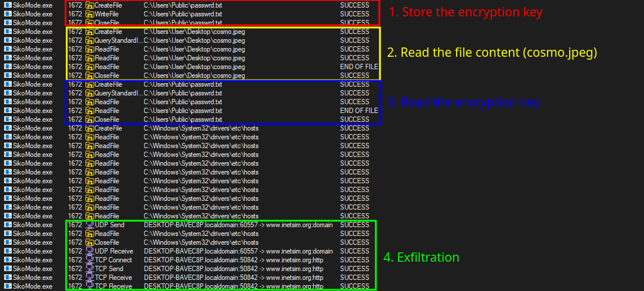Click the inetsim.org:domain path in UDP Send row

tap(238, 225)
